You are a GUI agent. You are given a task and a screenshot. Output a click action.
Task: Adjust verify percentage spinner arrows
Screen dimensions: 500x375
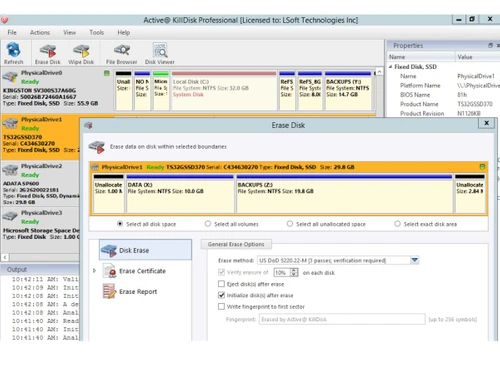294,272
